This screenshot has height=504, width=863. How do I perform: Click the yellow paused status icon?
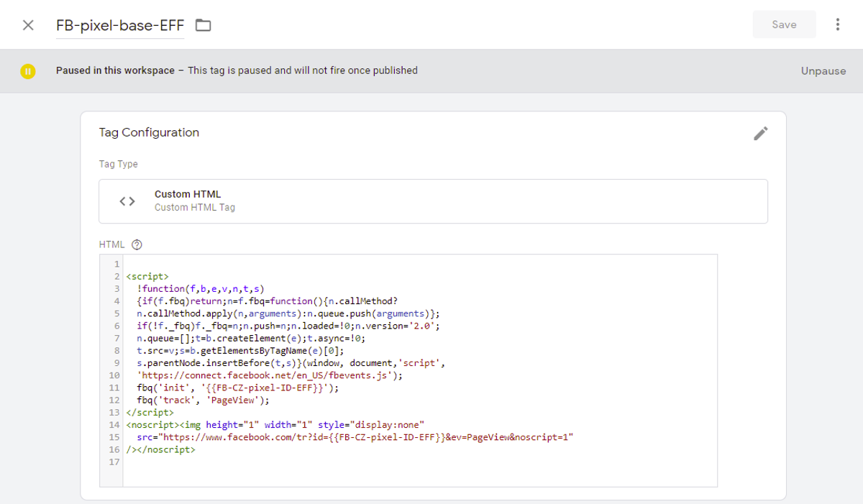coord(28,71)
